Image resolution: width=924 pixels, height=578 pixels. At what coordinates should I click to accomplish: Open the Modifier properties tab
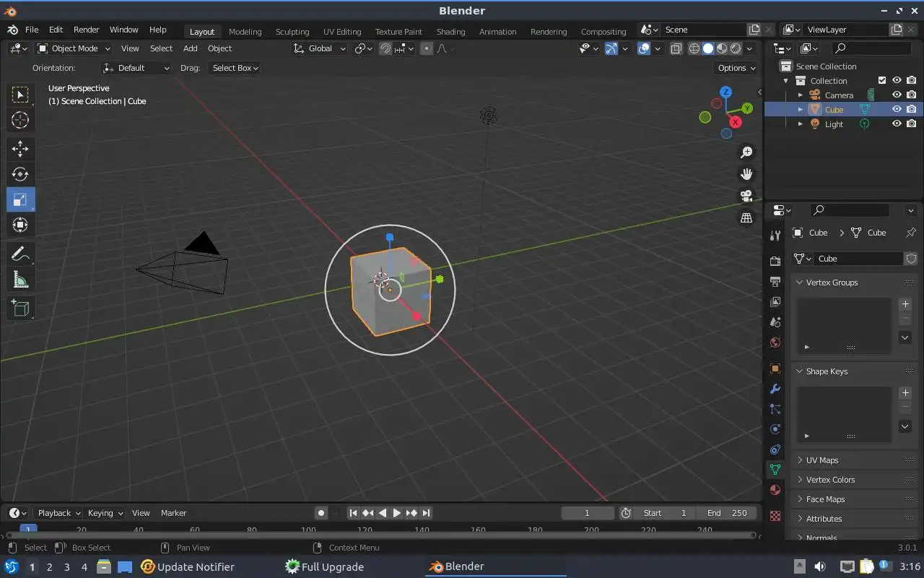click(x=775, y=389)
